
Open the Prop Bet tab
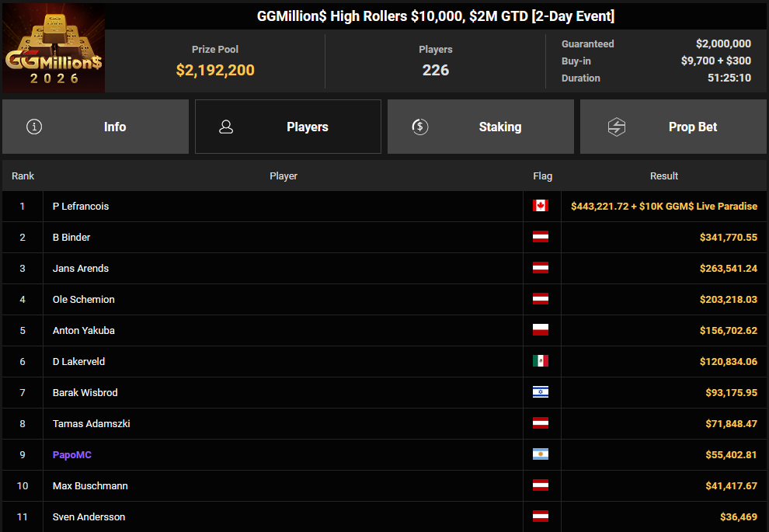point(673,127)
